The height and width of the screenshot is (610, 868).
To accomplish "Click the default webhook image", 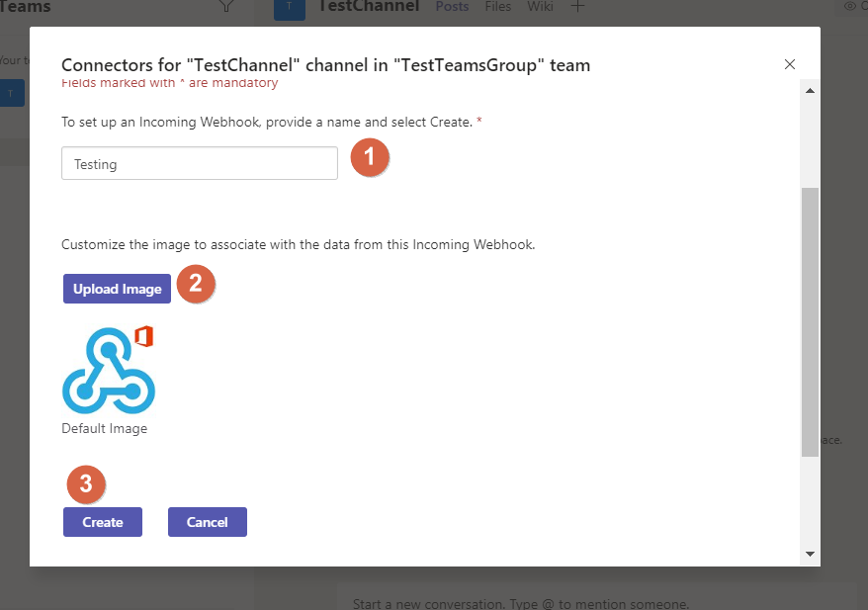I will (109, 370).
